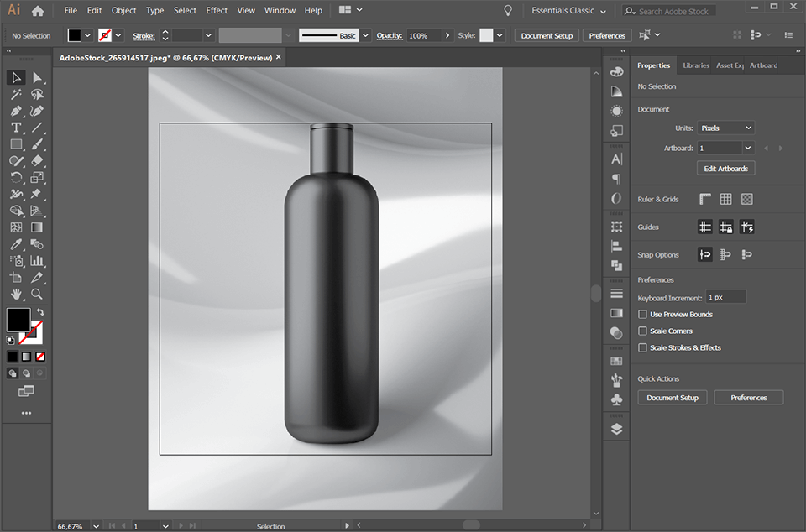Screen dimensions: 806x532
Task: Open the Select menu
Action: click(185, 10)
